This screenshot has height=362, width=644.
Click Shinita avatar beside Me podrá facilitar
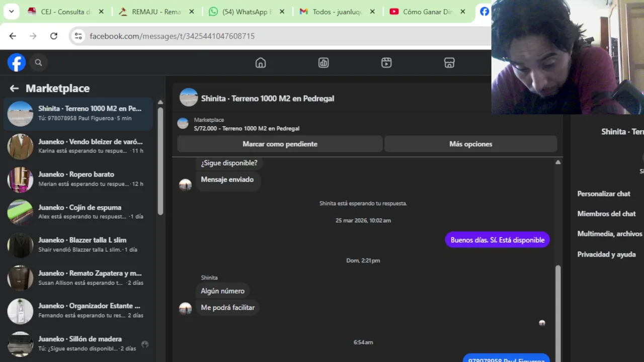186,308
